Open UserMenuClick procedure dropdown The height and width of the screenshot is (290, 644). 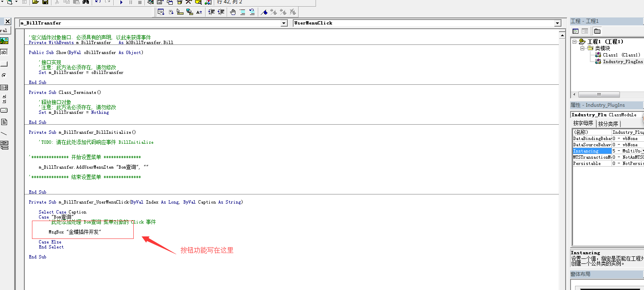point(557,23)
